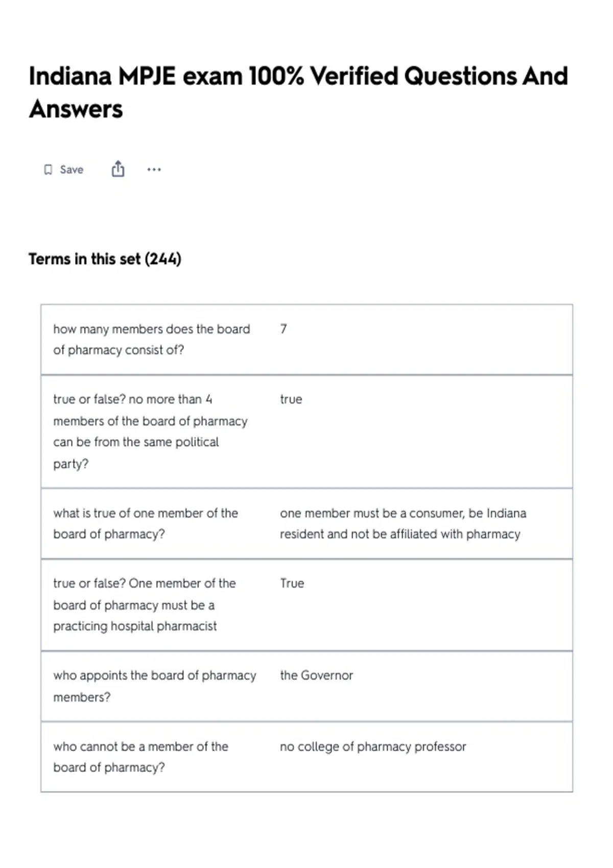Viewport: 613px width, 868px height.
Task: Click the 'Terms in this set (244)' heading
Action: pyautogui.click(x=105, y=259)
